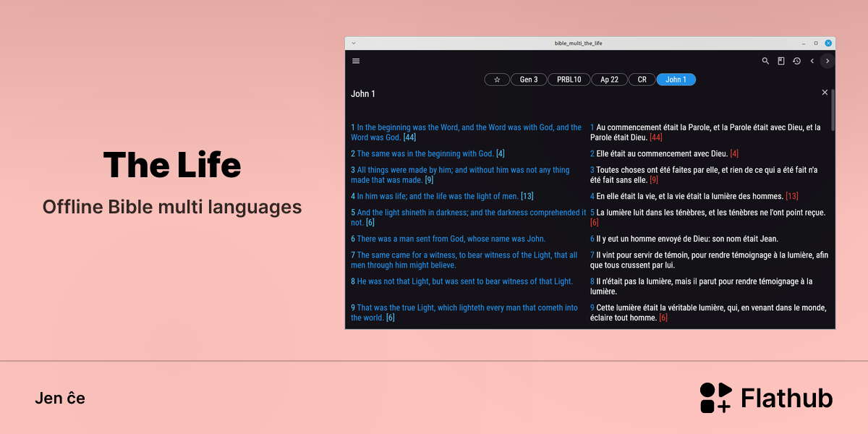Open red [13] references after French verse 4

pos(792,197)
